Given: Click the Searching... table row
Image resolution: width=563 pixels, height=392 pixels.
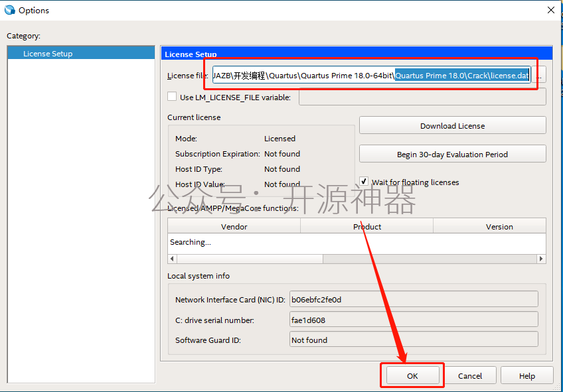Looking at the screenshot, I should (357, 242).
